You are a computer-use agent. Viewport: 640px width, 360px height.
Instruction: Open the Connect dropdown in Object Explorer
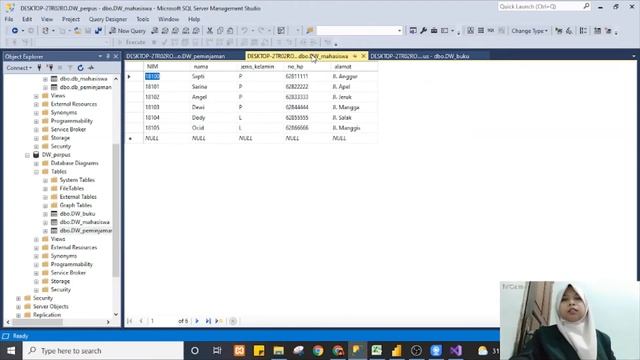click(19, 68)
